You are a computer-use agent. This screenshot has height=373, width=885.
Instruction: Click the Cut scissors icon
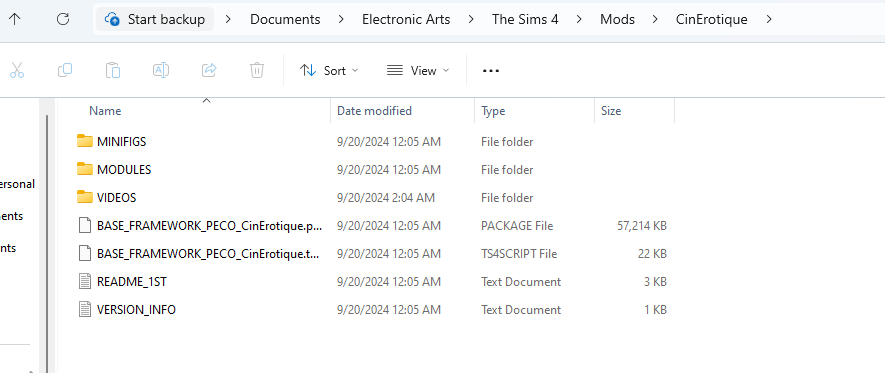pyautogui.click(x=17, y=71)
